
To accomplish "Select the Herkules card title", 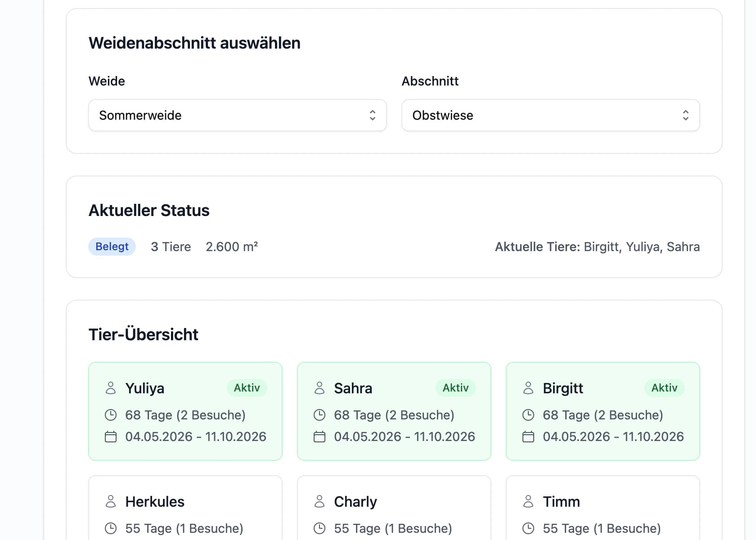I will [x=155, y=502].
